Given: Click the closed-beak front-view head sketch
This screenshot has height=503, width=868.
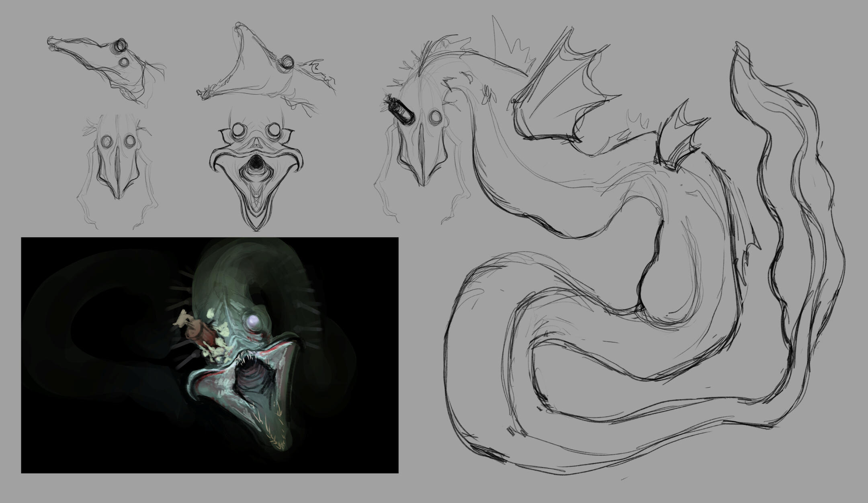Looking at the screenshot, I should pyautogui.click(x=118, y=167).
